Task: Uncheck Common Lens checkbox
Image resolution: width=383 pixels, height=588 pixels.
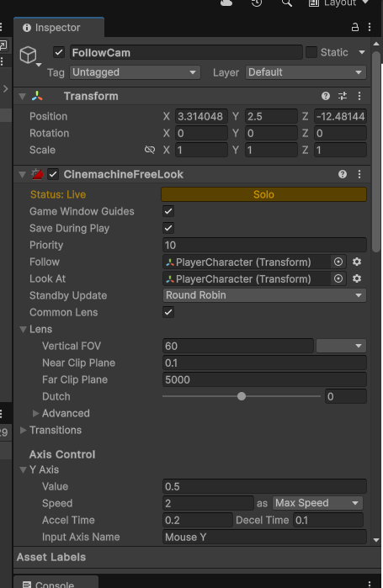Action: [x=168, y=312]
